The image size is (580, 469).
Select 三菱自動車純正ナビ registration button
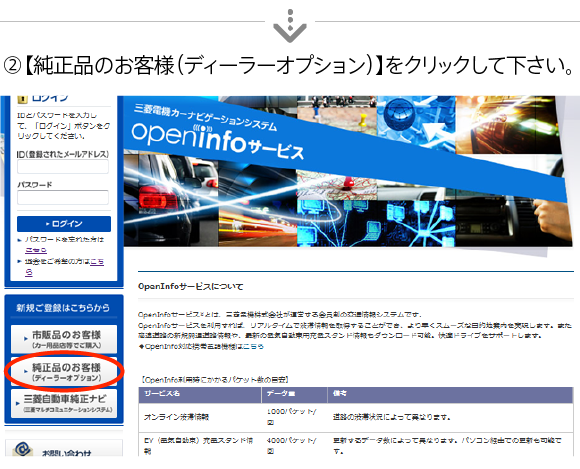(x=64, y=404)
